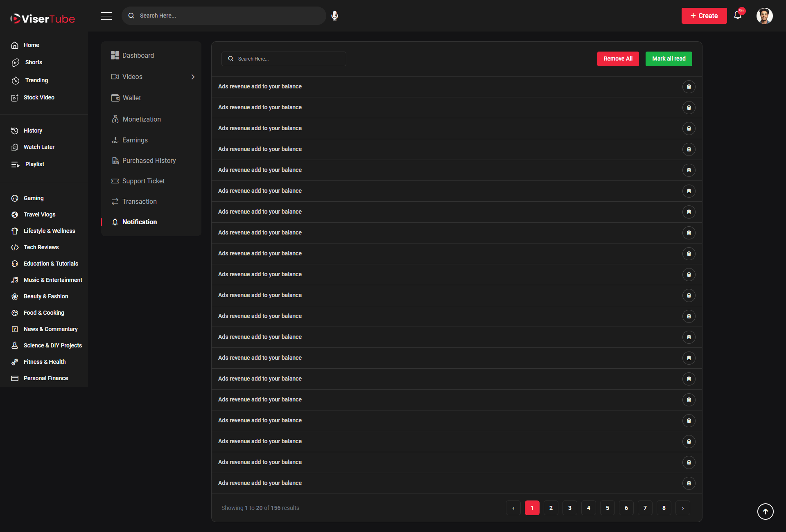
Task: Click the ViserTube logo
Action: click(43, 18)
